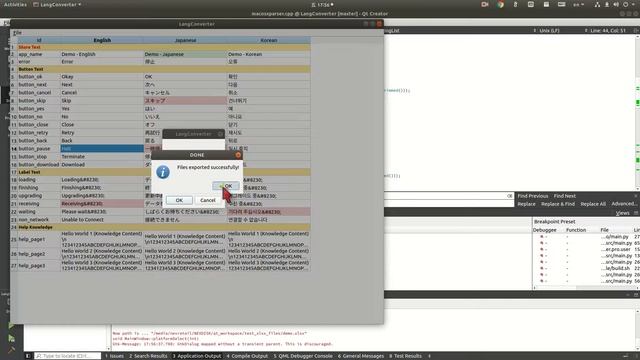Click the screen recorder icon in the top bar
Screen dimensions: 640x360
[484, 4]
